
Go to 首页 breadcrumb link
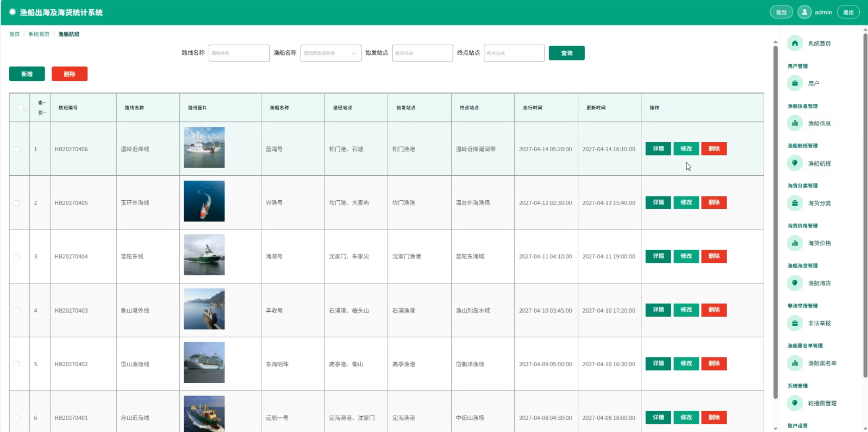click(14, 34)
